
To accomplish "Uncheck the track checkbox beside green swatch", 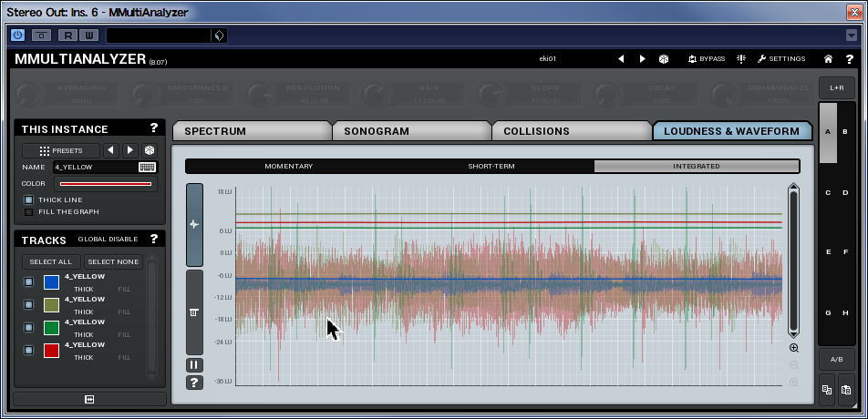I will (29, 327).
